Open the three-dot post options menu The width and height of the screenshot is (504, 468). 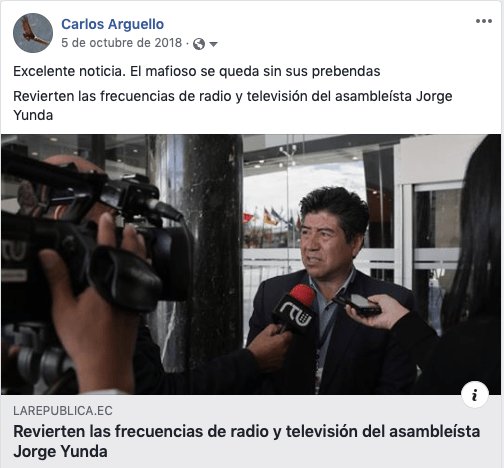tap(484, 21)
